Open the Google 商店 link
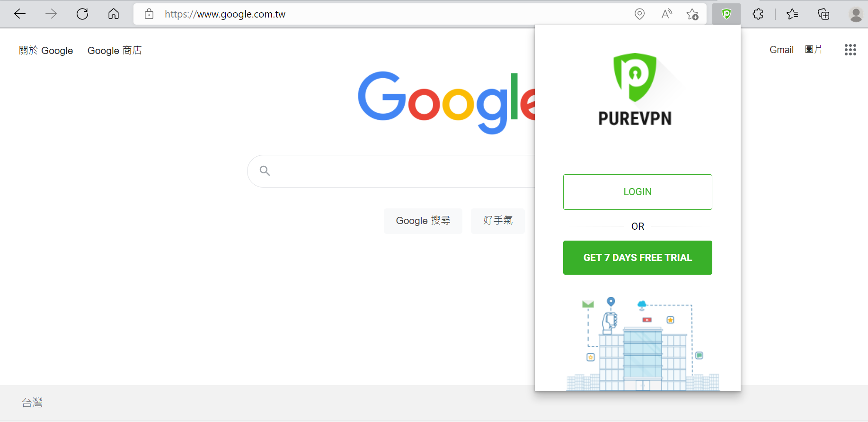This screenshot has width=868, height=422. tap(115, 50)
